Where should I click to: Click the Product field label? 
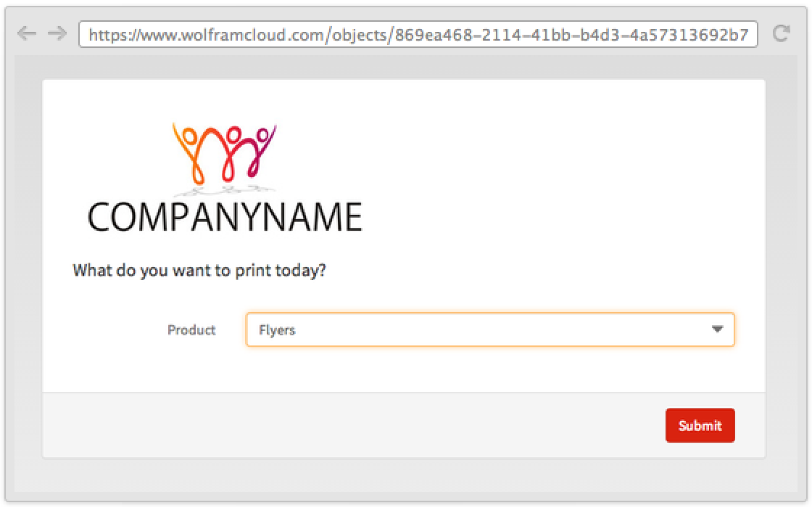pos(191,330)
